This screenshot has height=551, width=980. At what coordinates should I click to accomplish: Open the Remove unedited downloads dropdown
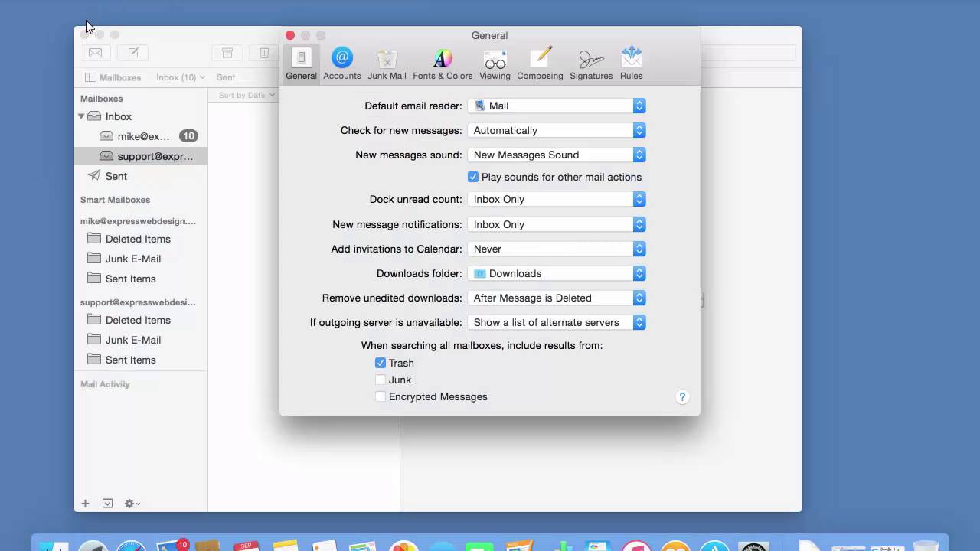coord(557,298)
